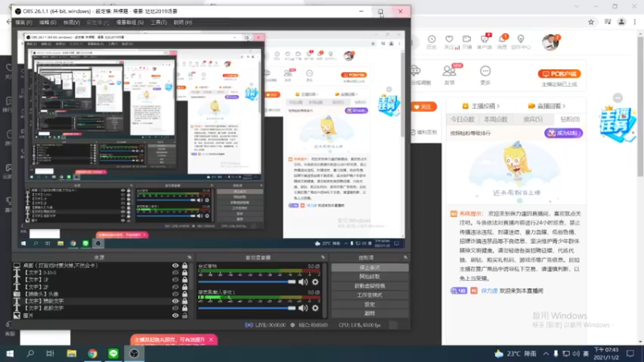Open microphone audio gear settings
Image resolution: width=644 pixels, height=362 pixels.
pyautogui.click(x=315, y=308)
